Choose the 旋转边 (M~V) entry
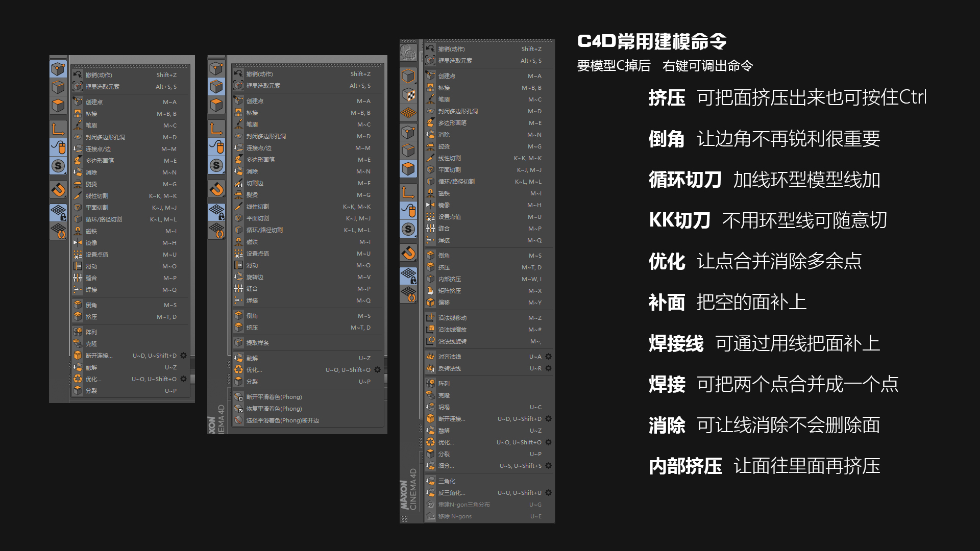This screenshot has height=551, width=980. tap(307, 277)
